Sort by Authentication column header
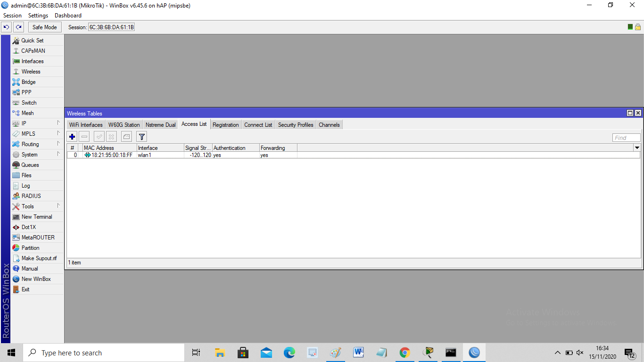Screen dimensions: 644x362 pyautogui.click(x=236, y=148)
